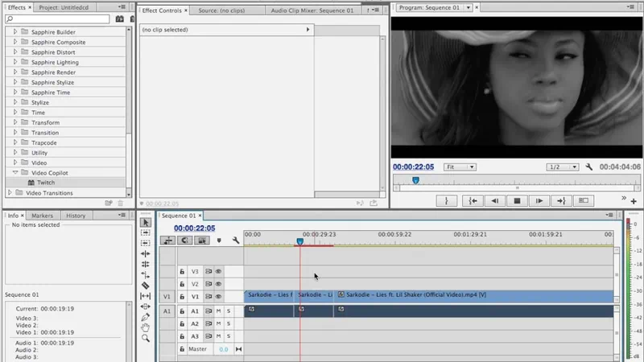Select the Razor tool
644x362 pixels.
click(x=146, y=285)
